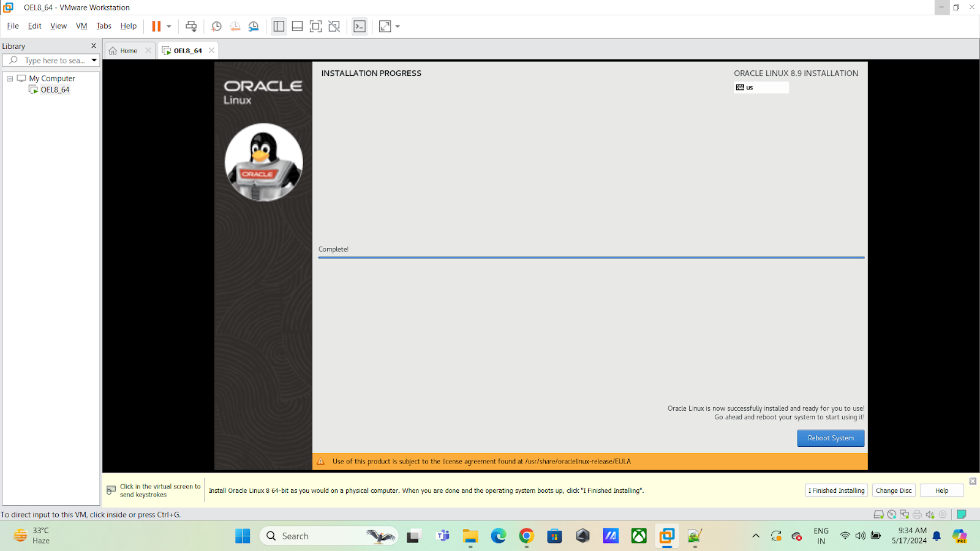Click the us keyboard layout indicator

click(761, 88)
